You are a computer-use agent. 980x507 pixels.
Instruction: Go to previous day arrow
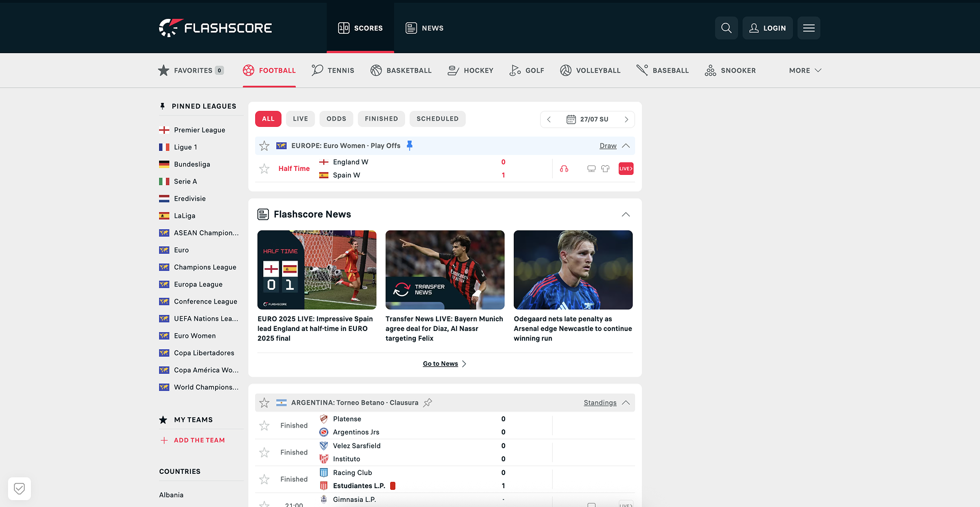tap(549, 119)
